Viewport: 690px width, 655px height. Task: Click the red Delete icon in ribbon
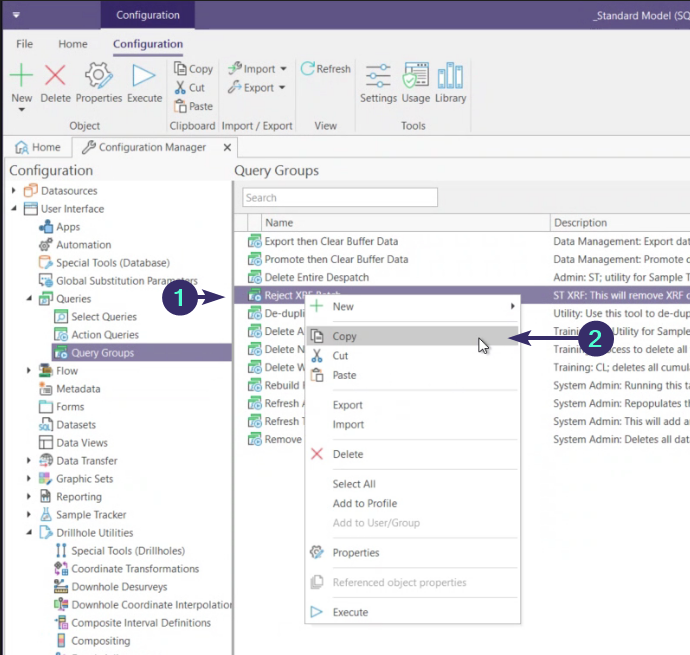click(56, 77)
